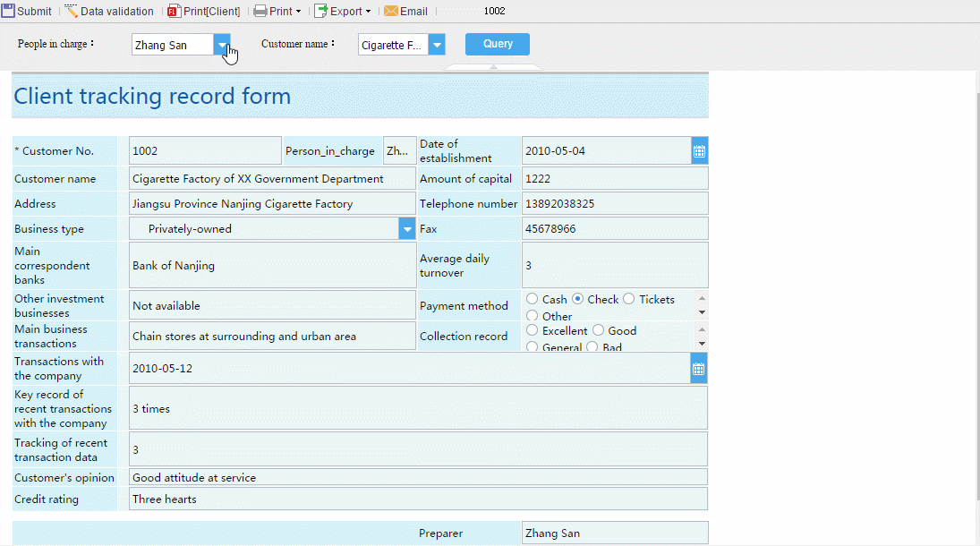Screen dimensions: 980x546
Task: Click the Main business transactions field
Action: coord(272,336)
